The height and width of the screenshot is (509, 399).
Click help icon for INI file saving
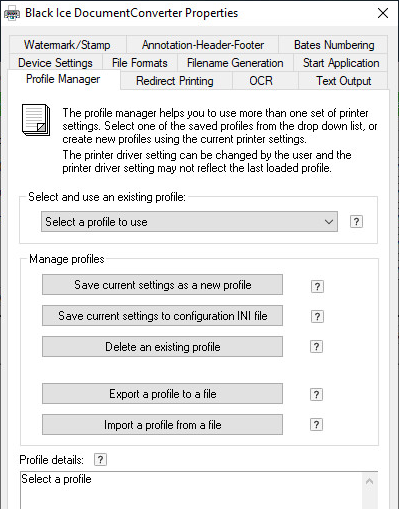tap(317, 316)
